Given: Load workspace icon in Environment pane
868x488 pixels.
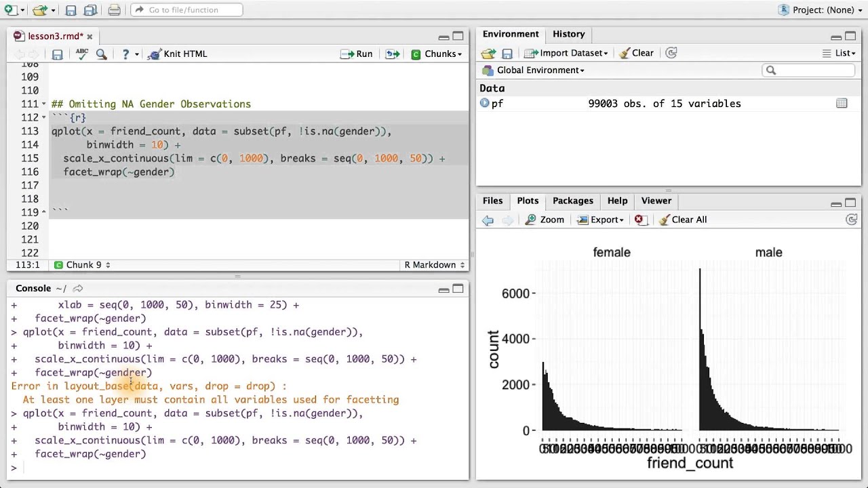Looking at the screenshot, I should 488,53.
